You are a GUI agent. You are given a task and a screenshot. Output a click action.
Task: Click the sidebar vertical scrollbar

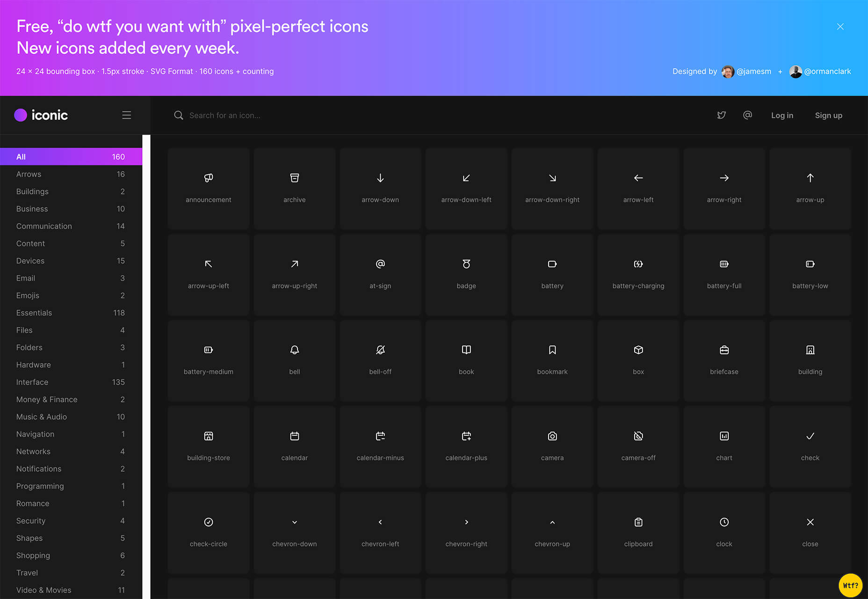click(146, 367)
